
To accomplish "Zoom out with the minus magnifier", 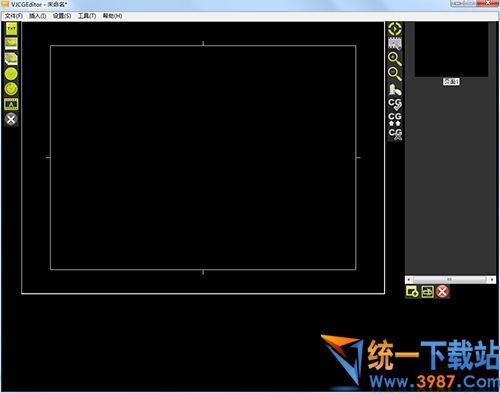I will [x=395, y=74].
